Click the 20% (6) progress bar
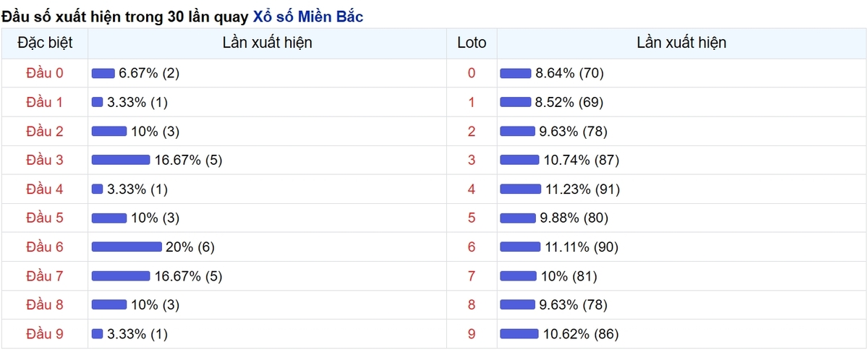 click(x=127, y=247)
